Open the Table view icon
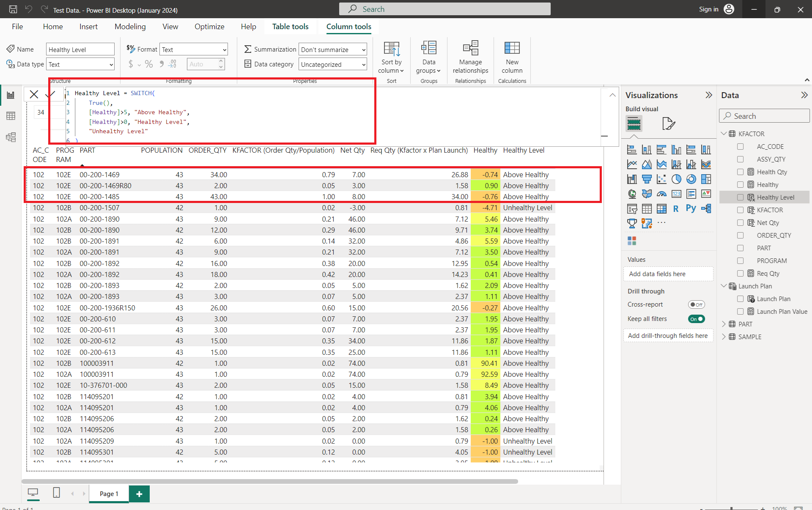This screenshot has height=510, width=812. [x=11, y=116]
